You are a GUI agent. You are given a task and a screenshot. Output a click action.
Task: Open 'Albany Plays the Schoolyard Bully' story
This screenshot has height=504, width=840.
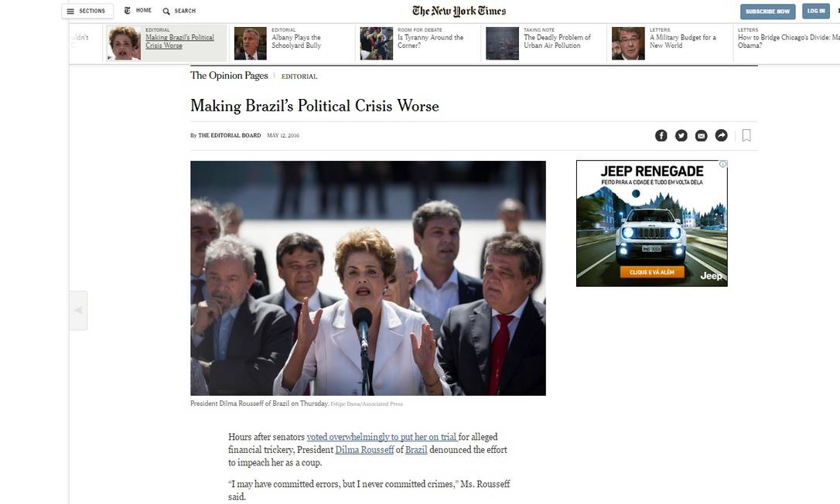pyautogui.click(x=296, y=41)
